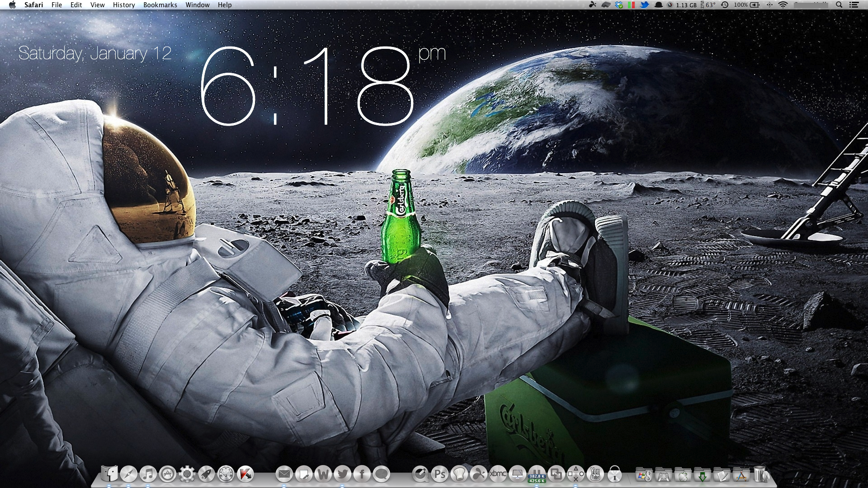Open PlayStation symbols dock icon
This screenshot has width=868, height=488.
576,474
